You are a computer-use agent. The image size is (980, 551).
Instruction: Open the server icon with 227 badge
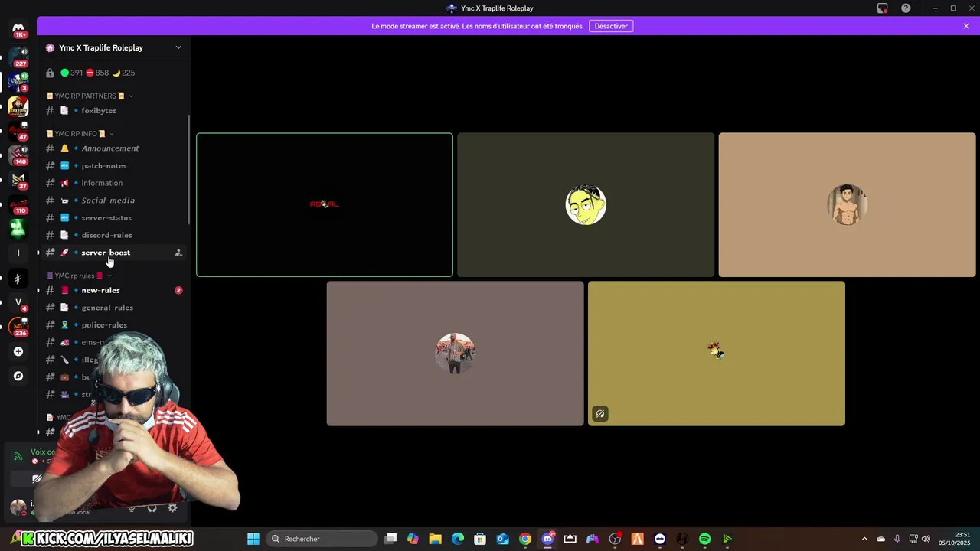pos(18,56)
